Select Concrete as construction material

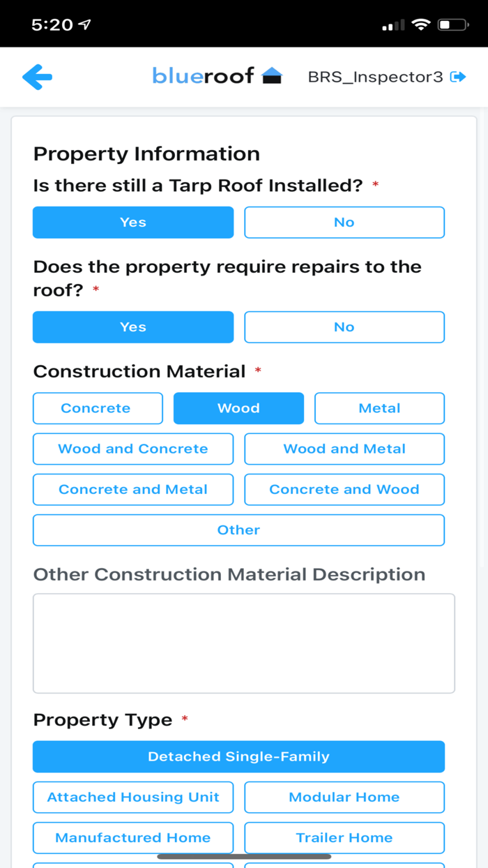tap(97, 408)
